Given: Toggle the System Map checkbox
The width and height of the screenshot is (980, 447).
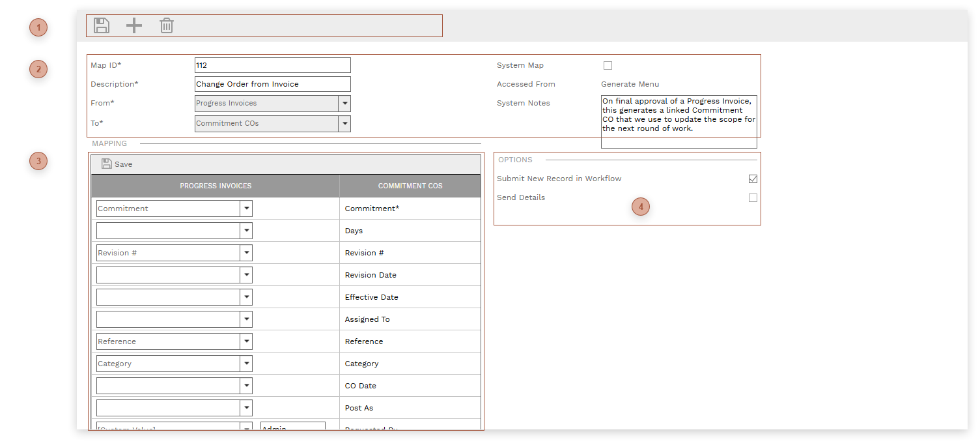Looking at the screenshot, I should point(608,66).
